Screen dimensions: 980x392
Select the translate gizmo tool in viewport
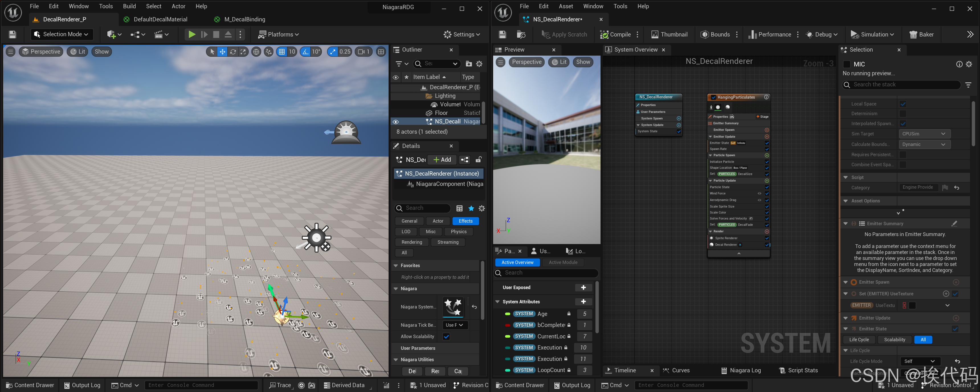222,52
